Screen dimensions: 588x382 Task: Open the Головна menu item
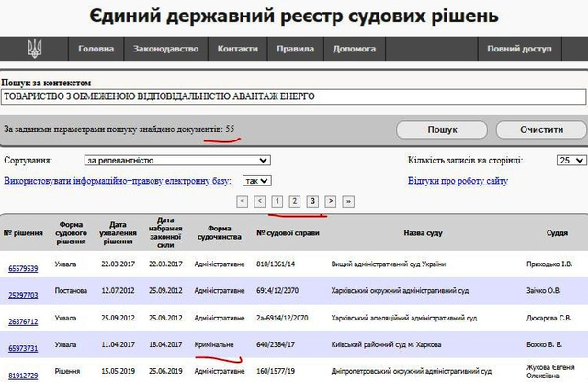[x=96, y=49]
